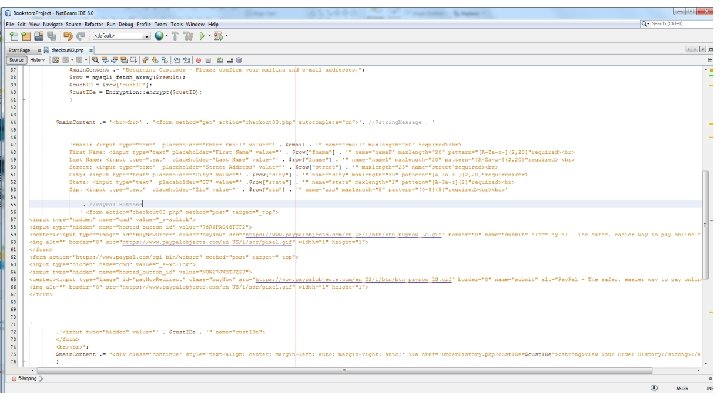This screenshot has width=720, height=405.
Task: Click the New Project toolbar icon
Action: click(26, 36)
